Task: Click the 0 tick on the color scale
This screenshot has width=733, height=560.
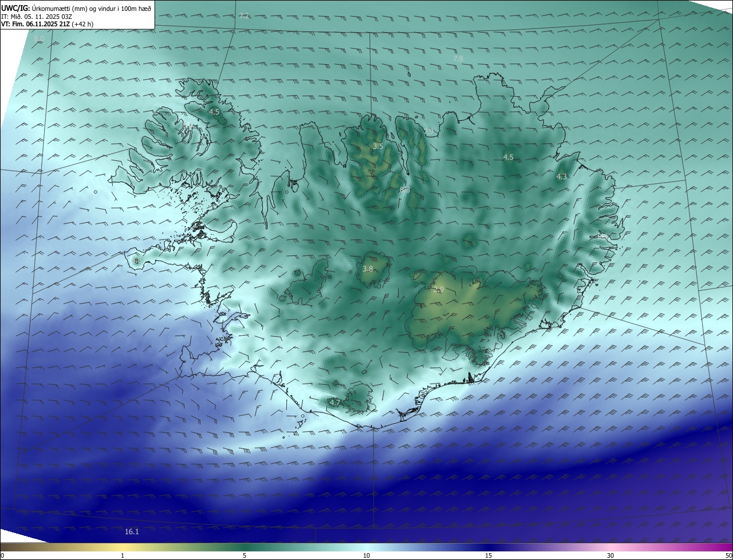Action: 2,555
